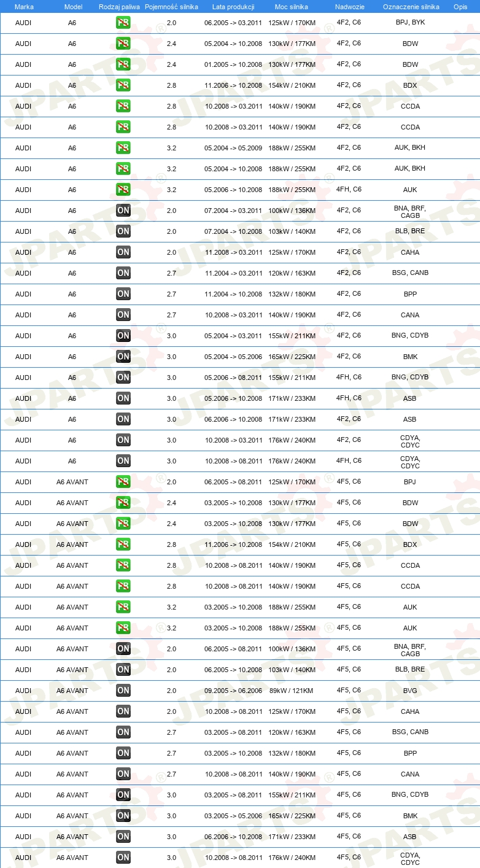Click the petrol fuel icon in the A6 4F2 BDX row

coord(123,85)
